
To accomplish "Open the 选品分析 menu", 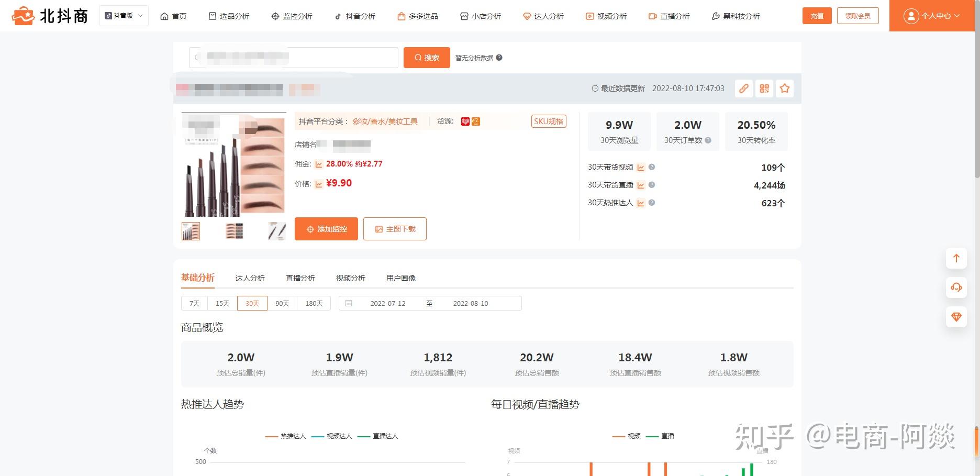I will click(x=229, y=16).
